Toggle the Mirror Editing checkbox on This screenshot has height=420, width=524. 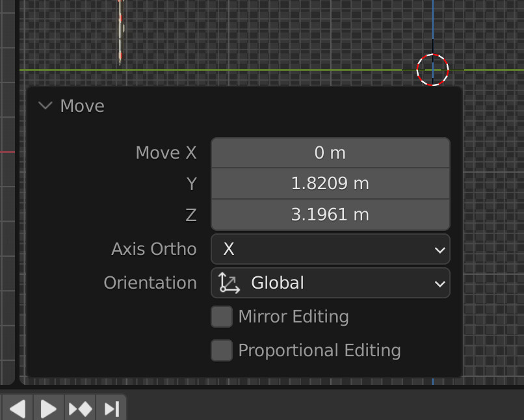(221, 317)
